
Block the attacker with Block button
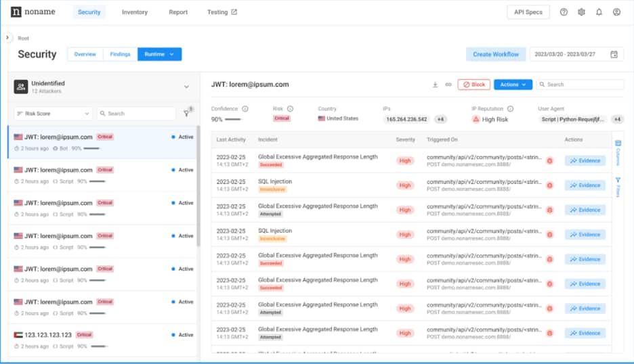pos(473,85)
